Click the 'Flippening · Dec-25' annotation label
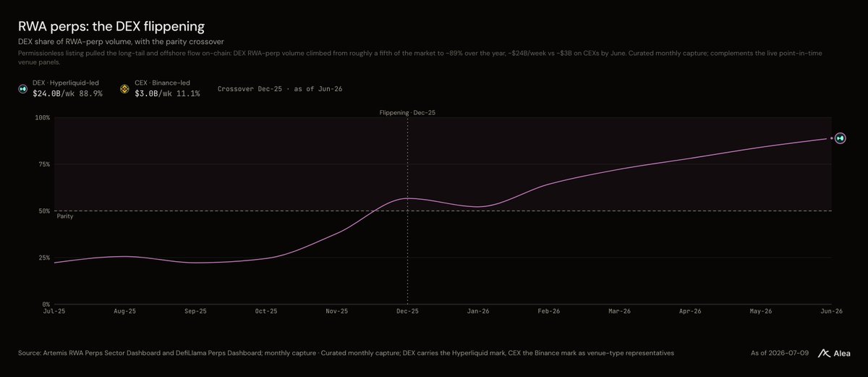 click(x=407, y=112)
